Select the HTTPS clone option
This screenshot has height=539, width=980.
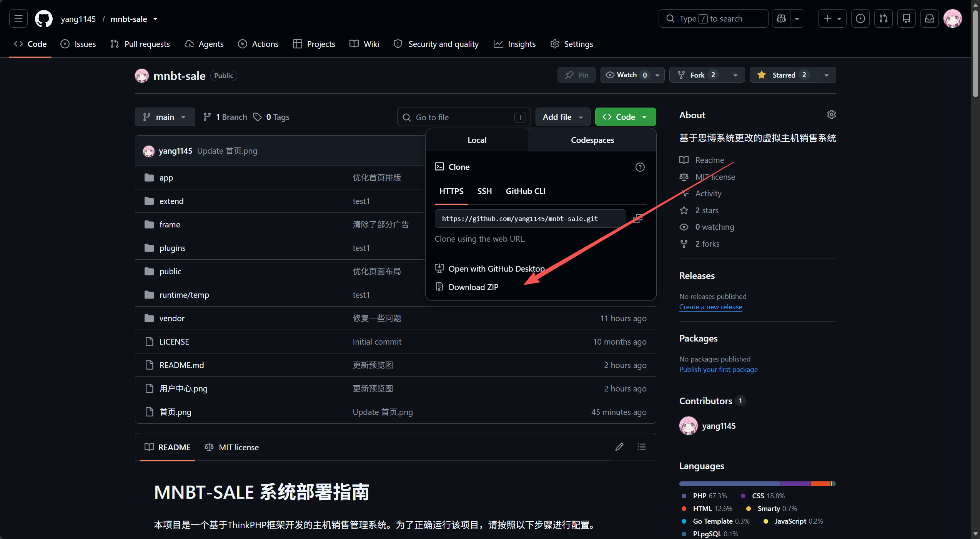pos(451,191)
